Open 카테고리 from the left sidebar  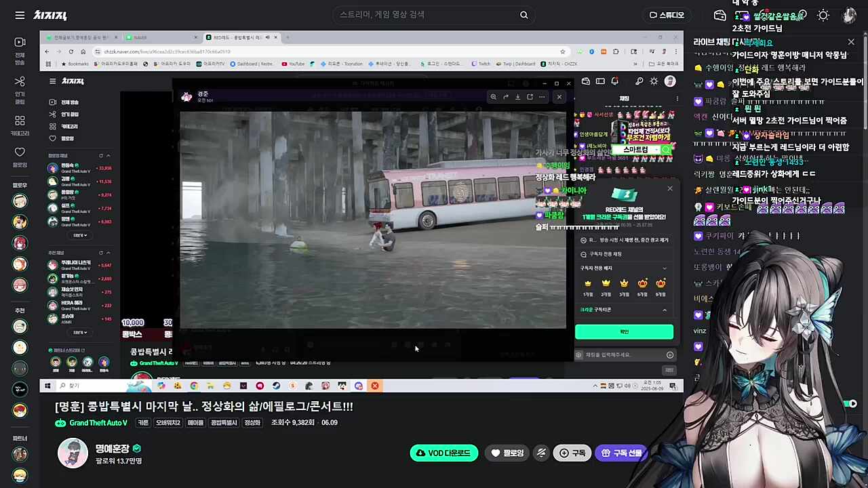point(20,125)
